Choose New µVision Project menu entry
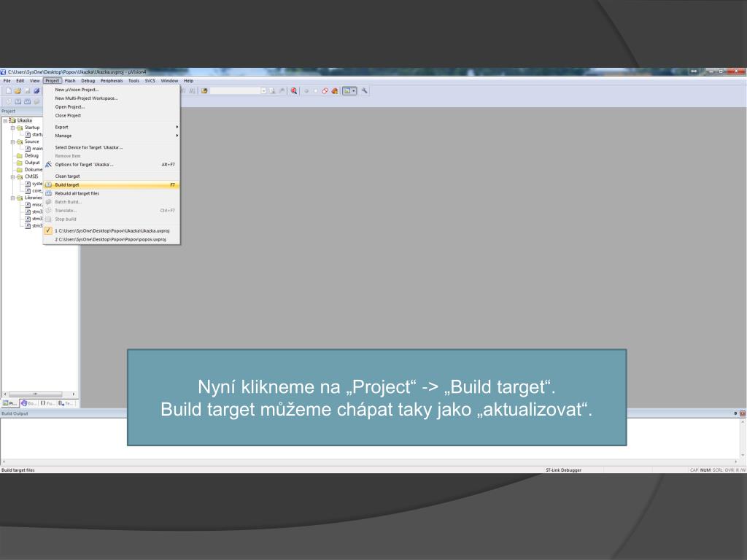The width and height of the screenshot is (747, 560). (x=112, y=90)
